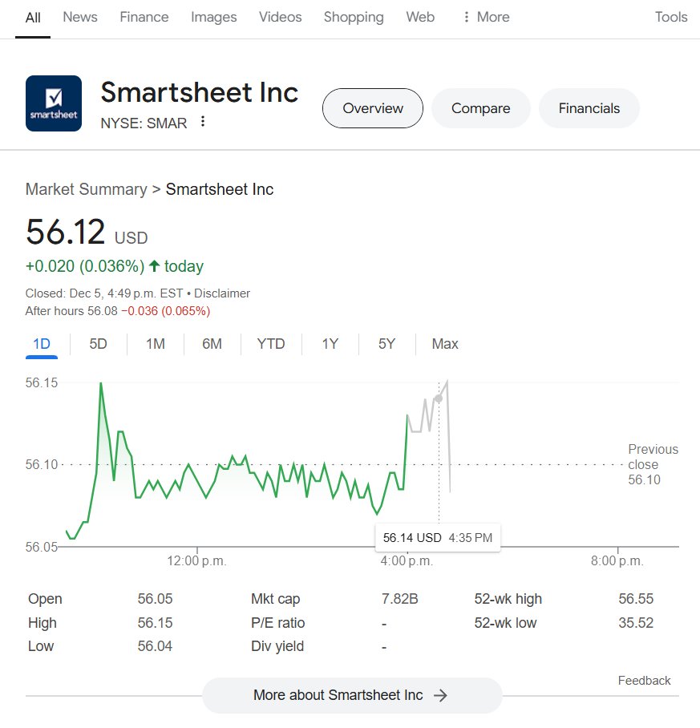Click the P/E ratio label
This screenshot has height=728, width=700.
point(277,623)
